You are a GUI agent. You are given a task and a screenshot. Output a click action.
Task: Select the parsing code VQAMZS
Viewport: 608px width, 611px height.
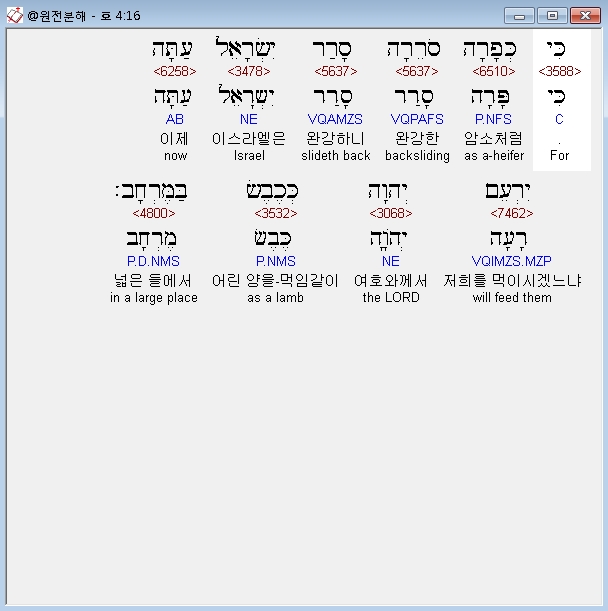[335, 119]
